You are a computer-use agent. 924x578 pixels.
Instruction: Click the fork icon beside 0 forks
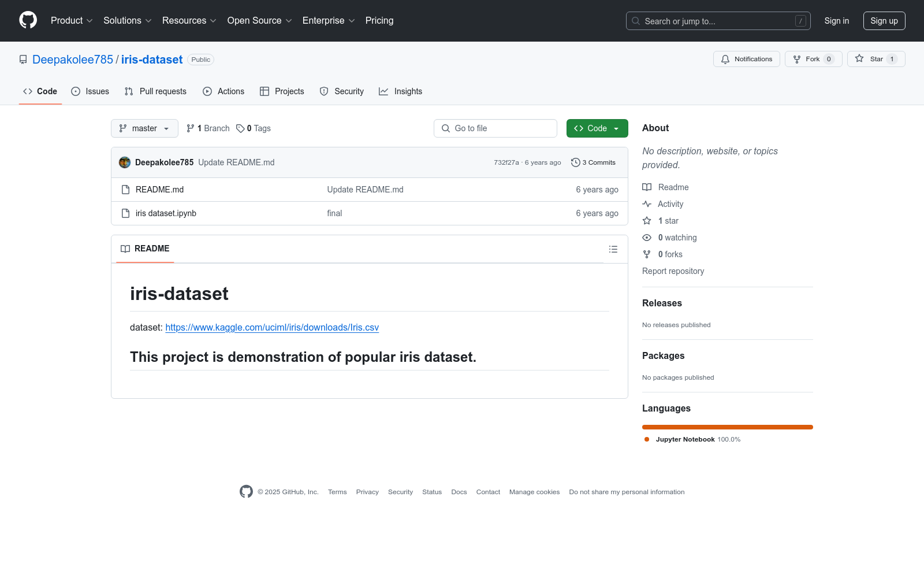pyautogui.click(x=647, y=254)
